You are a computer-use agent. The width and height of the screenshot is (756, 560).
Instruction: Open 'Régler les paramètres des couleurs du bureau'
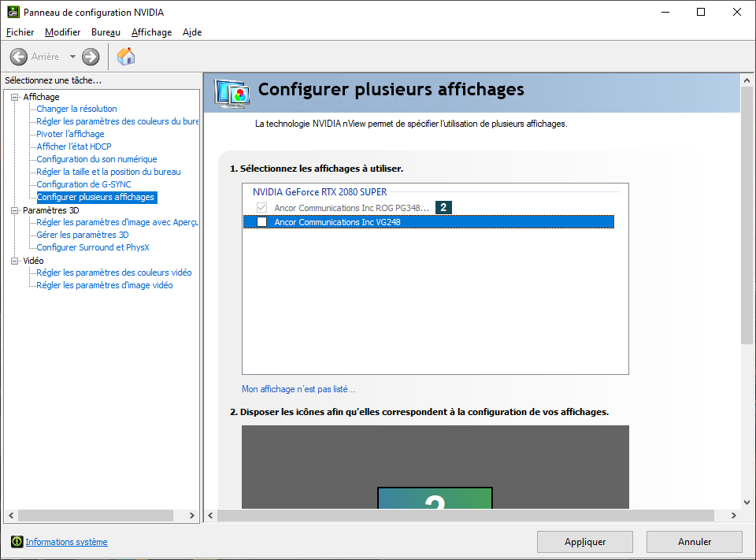coord(117,121)
